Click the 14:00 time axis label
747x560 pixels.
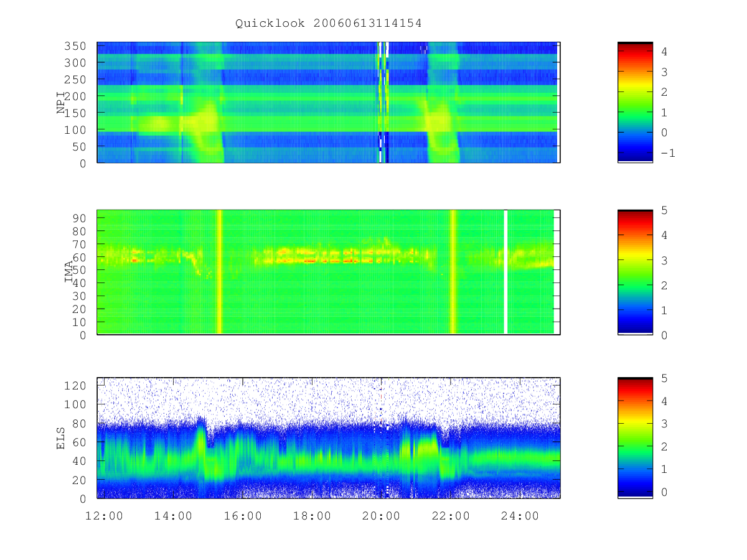pyautogui.click(x=173, y=516)
